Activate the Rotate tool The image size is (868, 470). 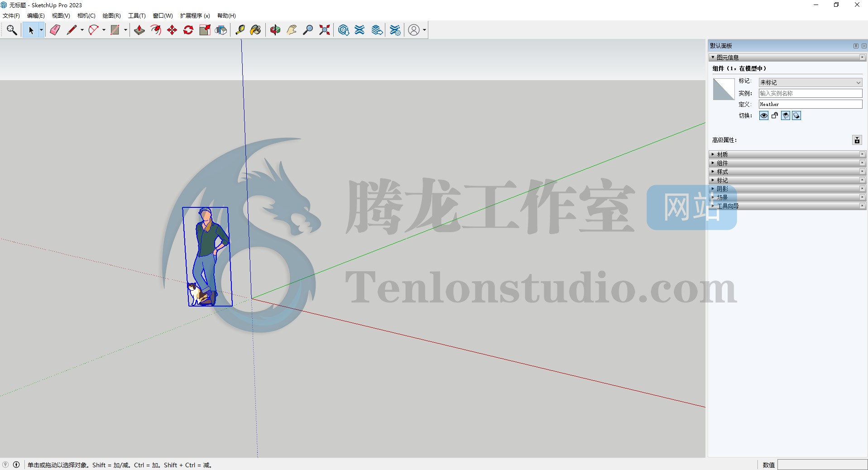pos(188,30)
